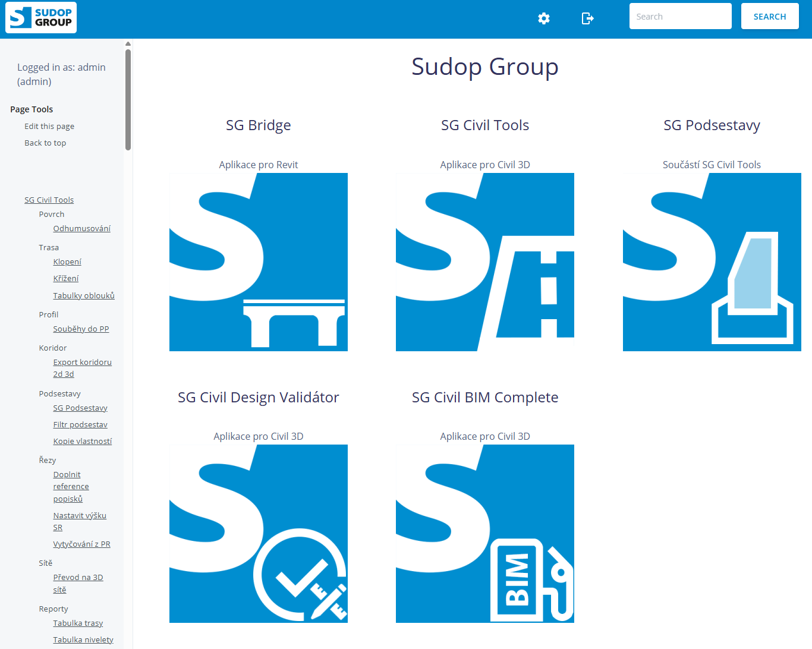Go to the Klopení page

pyautogui.click(x=67, y=262)
